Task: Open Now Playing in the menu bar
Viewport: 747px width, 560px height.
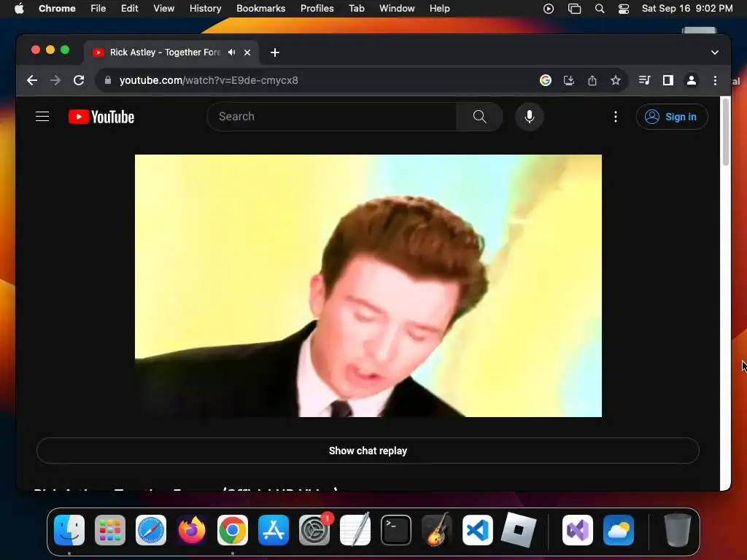Action: click(549, 9)
